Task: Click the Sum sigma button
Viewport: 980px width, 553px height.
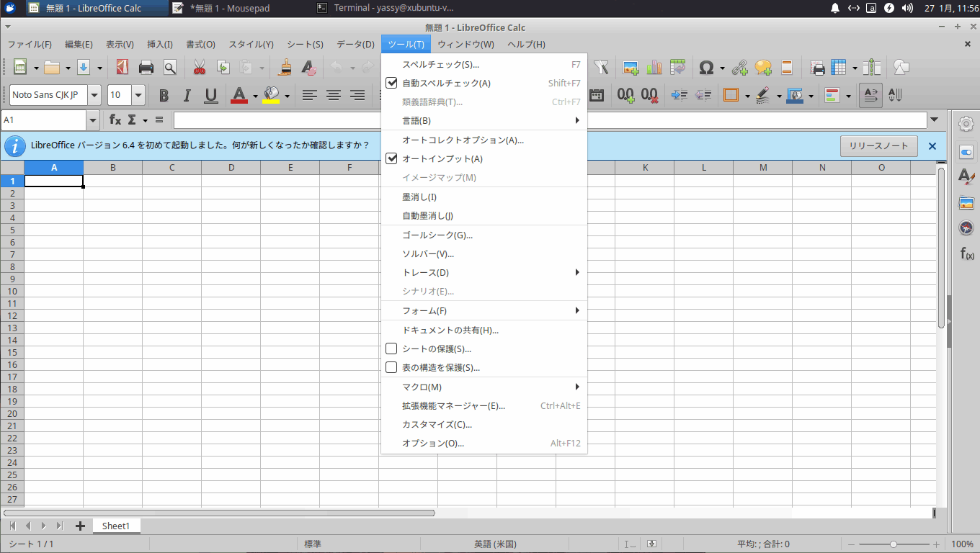Action: point(132,120)
